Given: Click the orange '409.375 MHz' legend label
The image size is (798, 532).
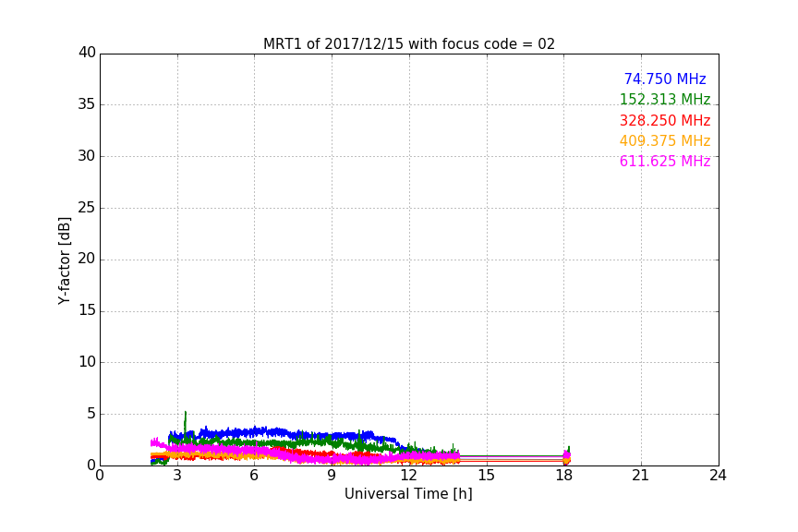Looking at the screenshot, I should 665,141.
